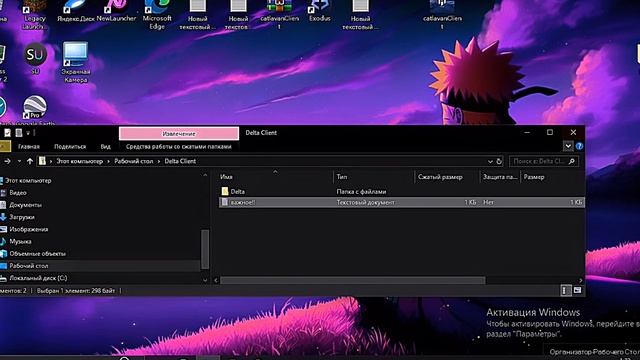Open the Microsoft Edge desktop shortcut
The width and height of the screenshot is (640, 360).
point(157,15)
